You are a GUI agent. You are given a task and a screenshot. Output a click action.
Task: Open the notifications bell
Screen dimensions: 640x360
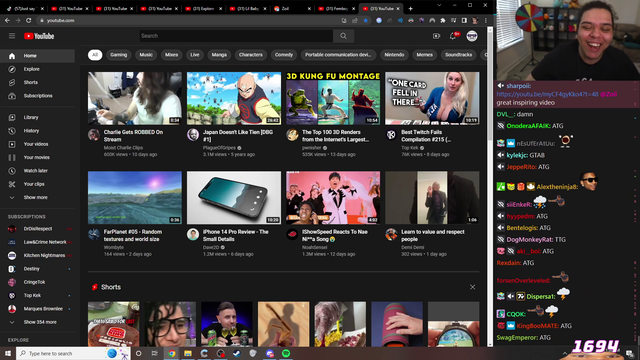453,36
